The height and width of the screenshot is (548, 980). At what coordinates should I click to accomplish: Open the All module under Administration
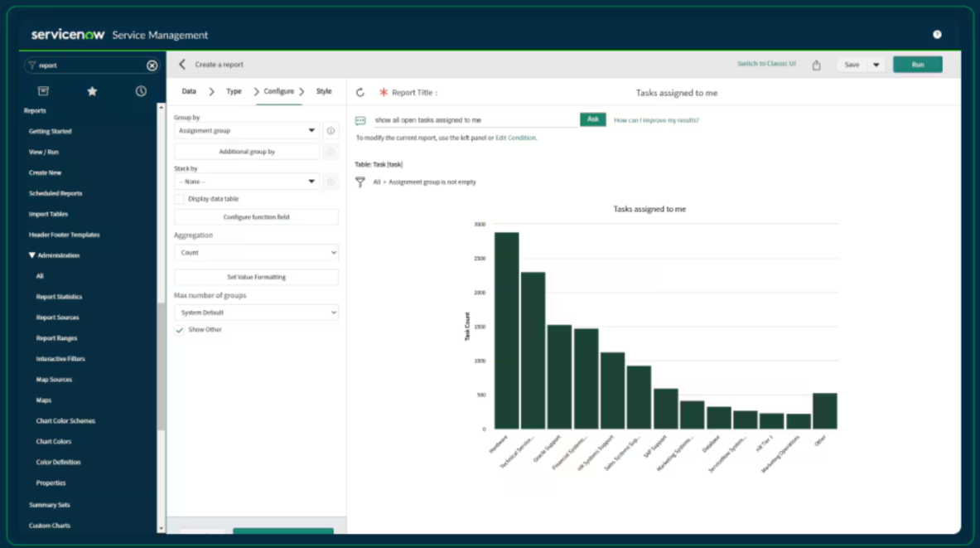[40, 276]
